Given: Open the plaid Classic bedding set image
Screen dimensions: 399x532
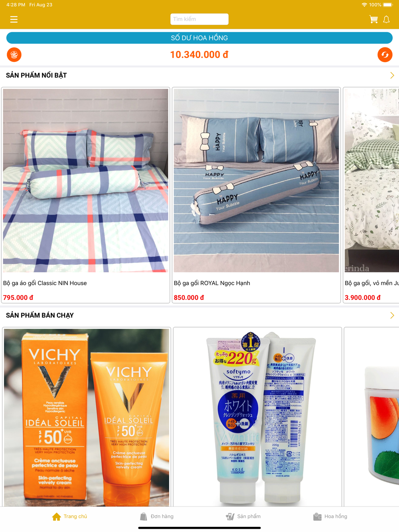Looking at the screenshot, I should (85, 180).
